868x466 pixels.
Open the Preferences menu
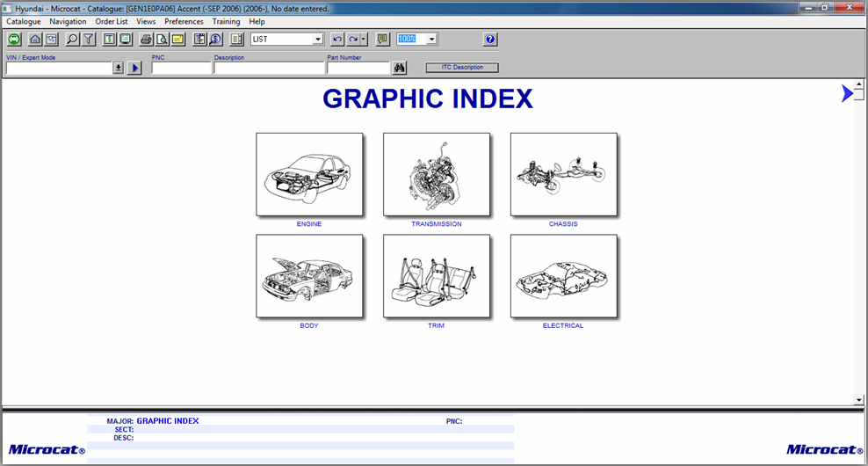pyautogui.click(x=184, y=22)
